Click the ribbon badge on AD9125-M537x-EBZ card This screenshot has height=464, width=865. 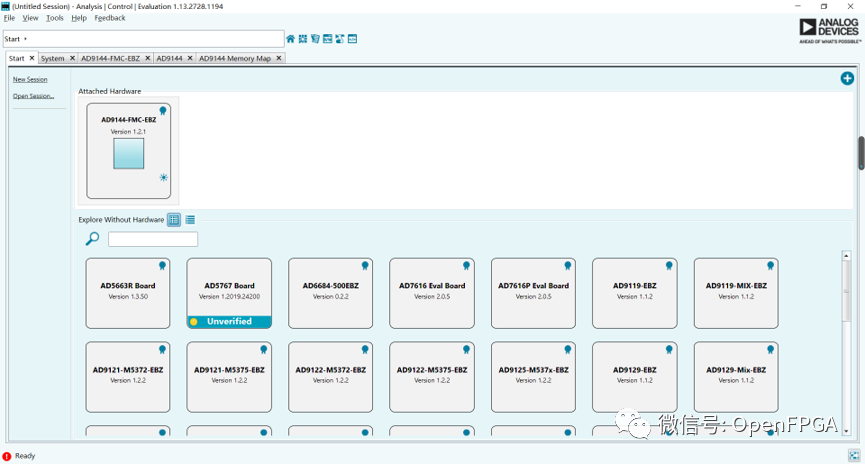568,350
